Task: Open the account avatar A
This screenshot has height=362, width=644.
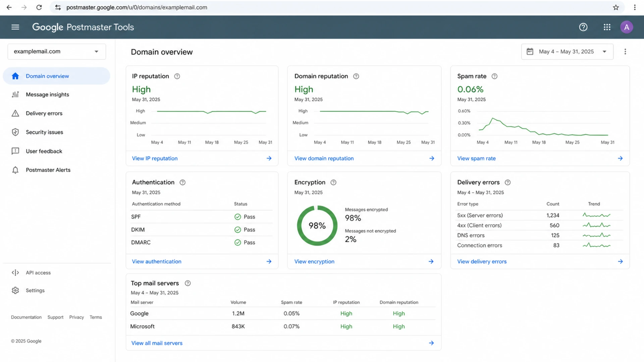Action: (627, 27)
